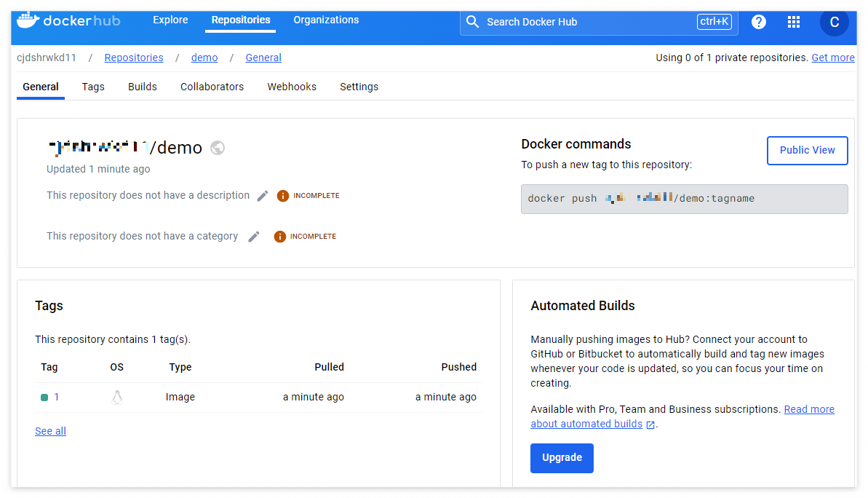
Task: Open the apps grid icon
Action: tap(793, 22)
